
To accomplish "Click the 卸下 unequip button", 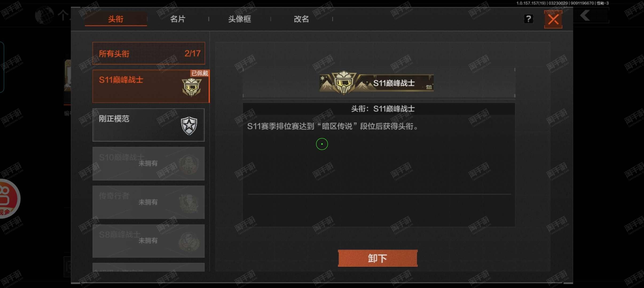I will pos(378,258).
